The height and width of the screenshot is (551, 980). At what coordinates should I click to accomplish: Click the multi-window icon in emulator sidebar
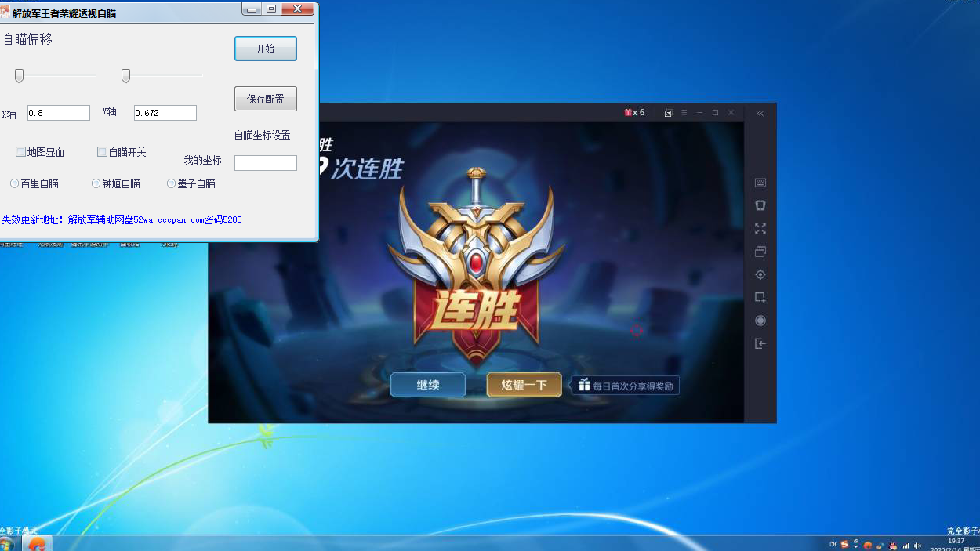(760, 252)
